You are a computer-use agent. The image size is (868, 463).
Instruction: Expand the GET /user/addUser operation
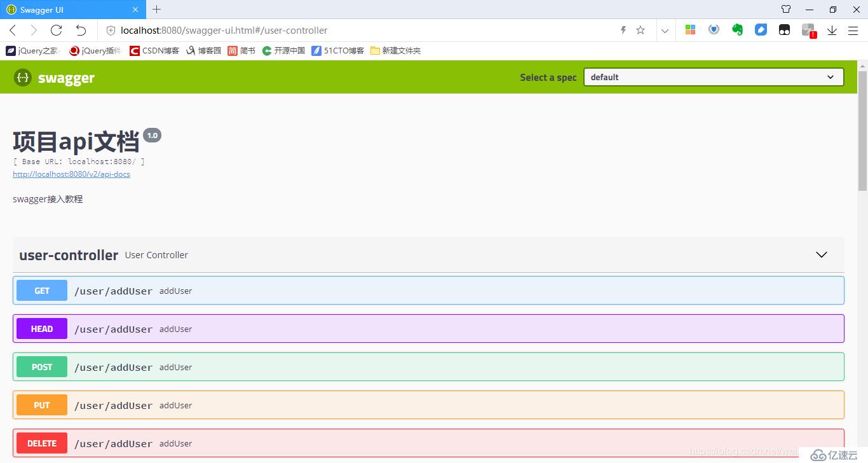[x=428, y=291]
